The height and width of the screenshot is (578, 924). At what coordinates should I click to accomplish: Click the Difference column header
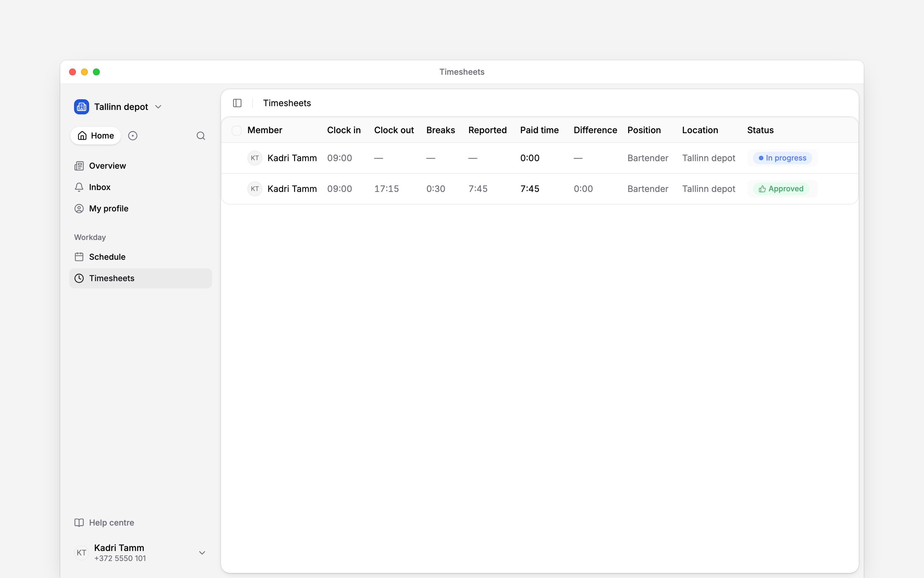[595, 130]
